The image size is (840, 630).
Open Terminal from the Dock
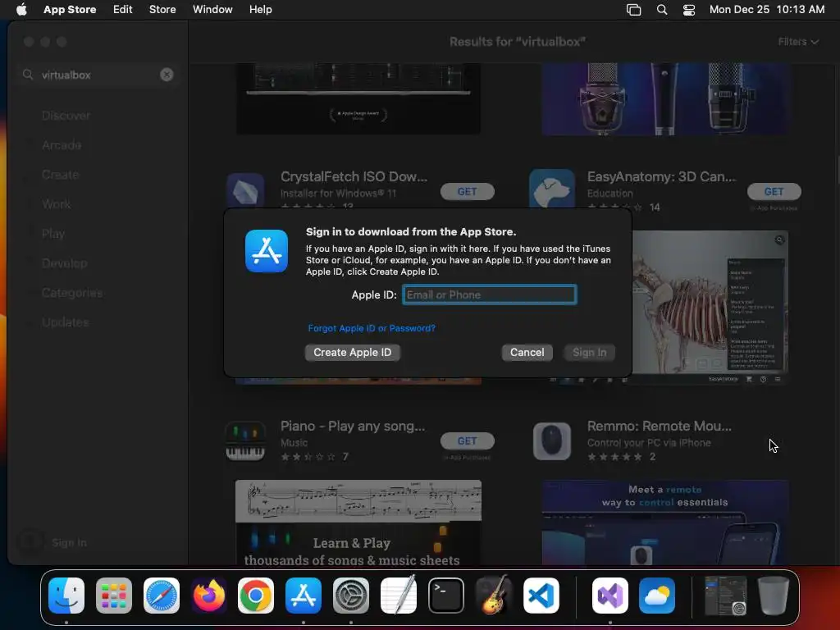pos(445,596)
